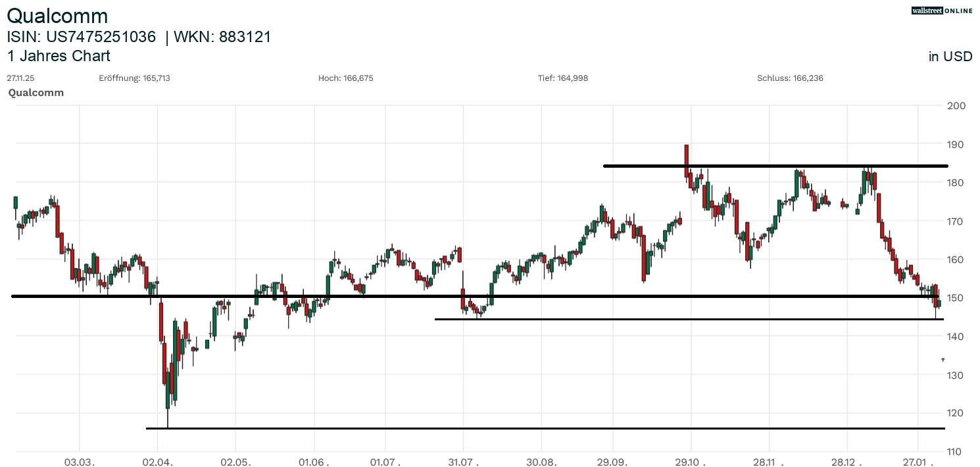Click the peak candlestick near 190

coord(686,155)
